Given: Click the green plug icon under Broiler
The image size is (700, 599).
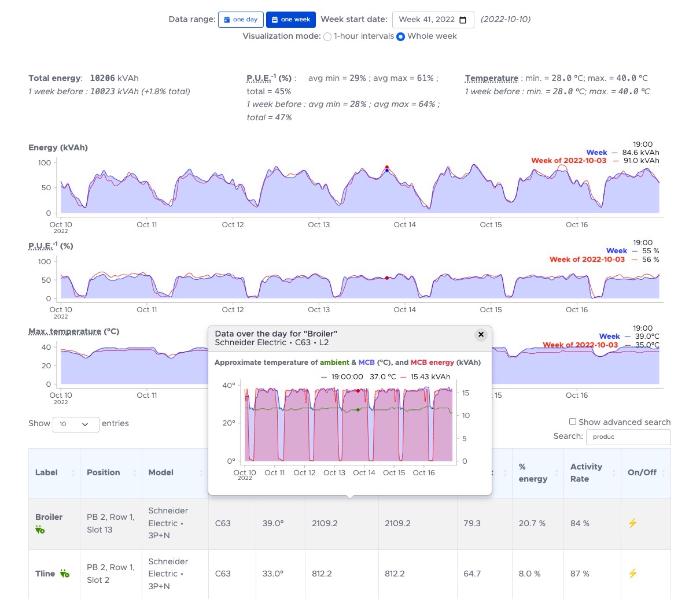Looking at the screenshot, I should (x=40, y=530).
